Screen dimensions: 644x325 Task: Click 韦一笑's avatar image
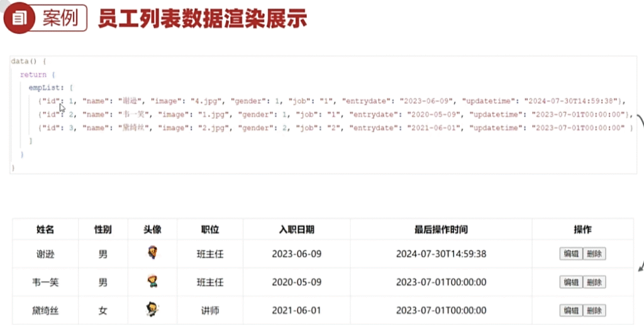click(152, 282)
